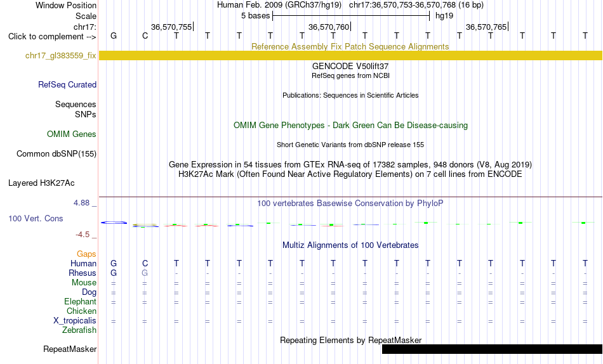Screen dimensions: 603x364
Task: Select the Dog species row label
Action: point(89,292)
